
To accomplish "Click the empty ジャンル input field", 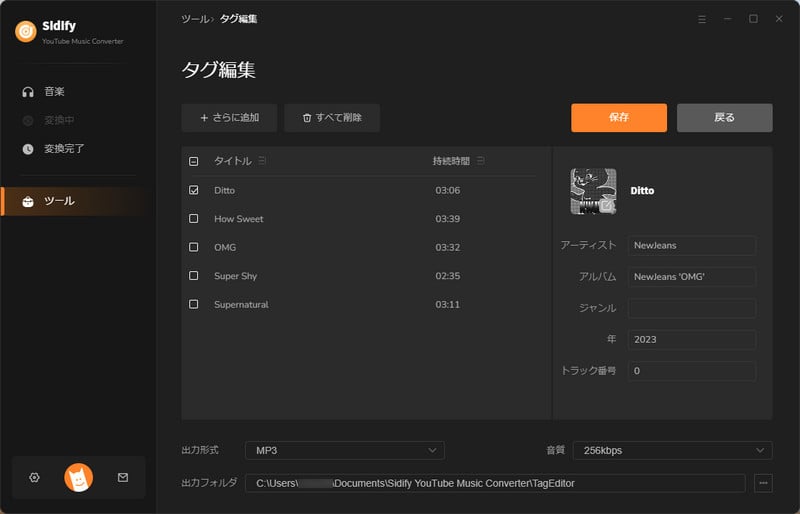I will (691, 308).
